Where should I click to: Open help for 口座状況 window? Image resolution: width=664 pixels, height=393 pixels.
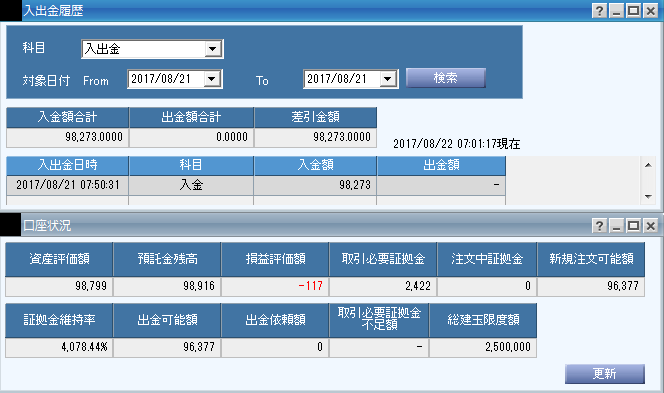pyautogui.click(x=599, y=226)
